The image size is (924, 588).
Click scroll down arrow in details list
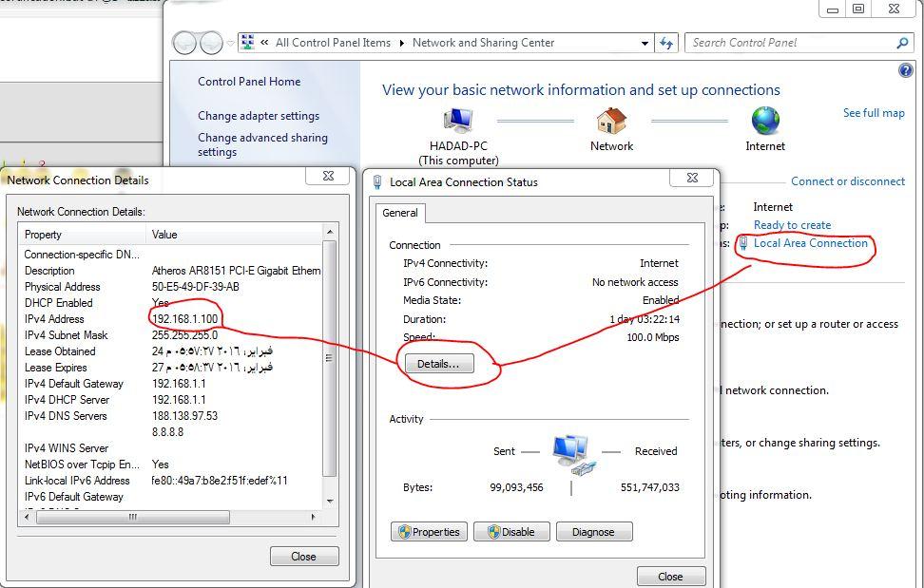click(x=330, y=501)
